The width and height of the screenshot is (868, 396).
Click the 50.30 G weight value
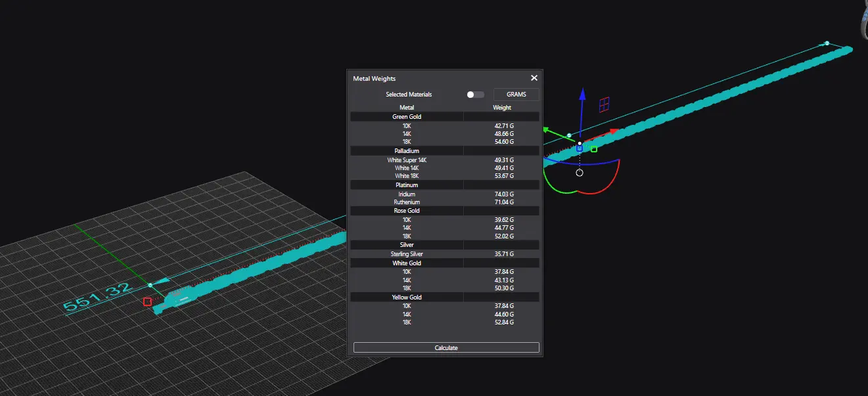point(505,288)
